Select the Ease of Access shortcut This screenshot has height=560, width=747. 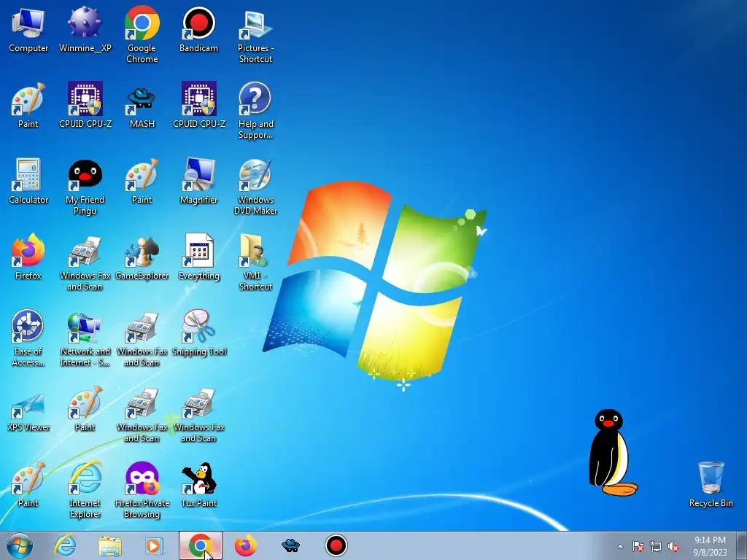tap(28, 338)
